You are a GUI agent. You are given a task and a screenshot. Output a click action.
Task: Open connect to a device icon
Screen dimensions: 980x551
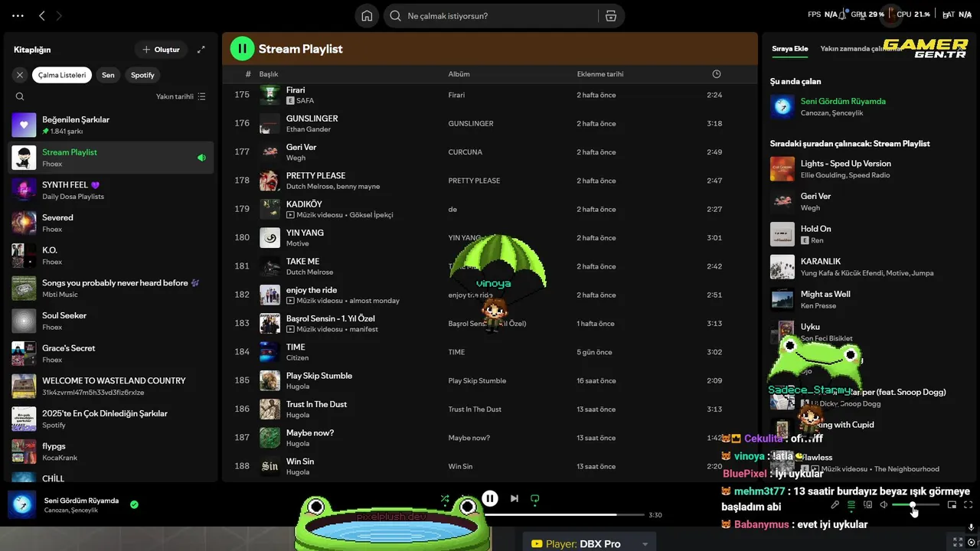(x=867, y=505)
